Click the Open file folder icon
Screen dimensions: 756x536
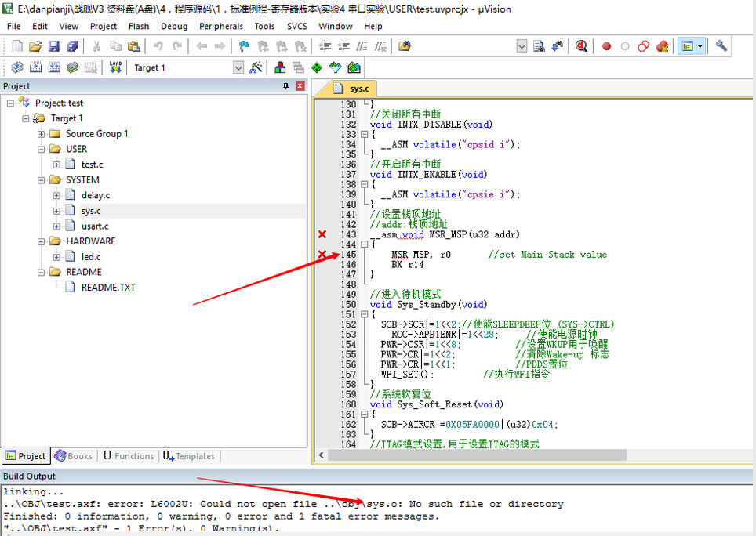[x=35, y=46]
